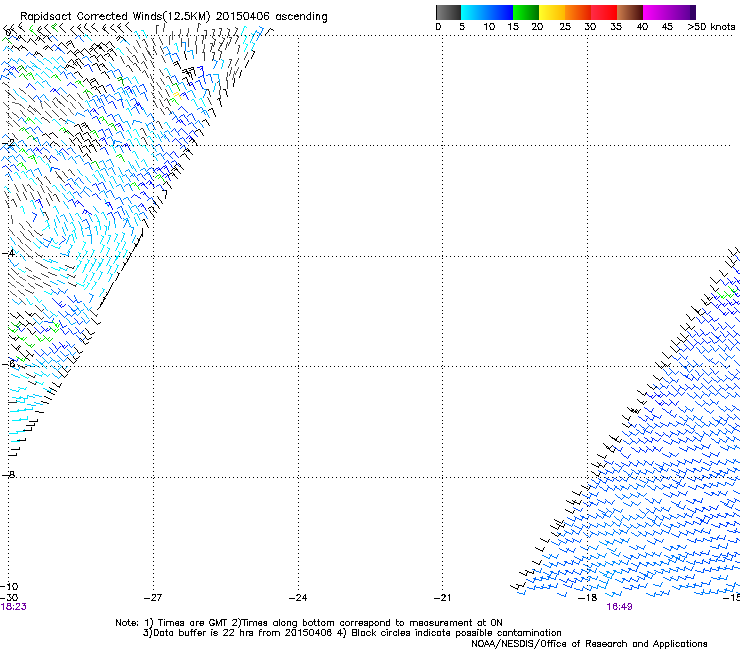Pick the green 15-20 knots legend color
This screenshot has height=650, width=740.
(526, 12)
